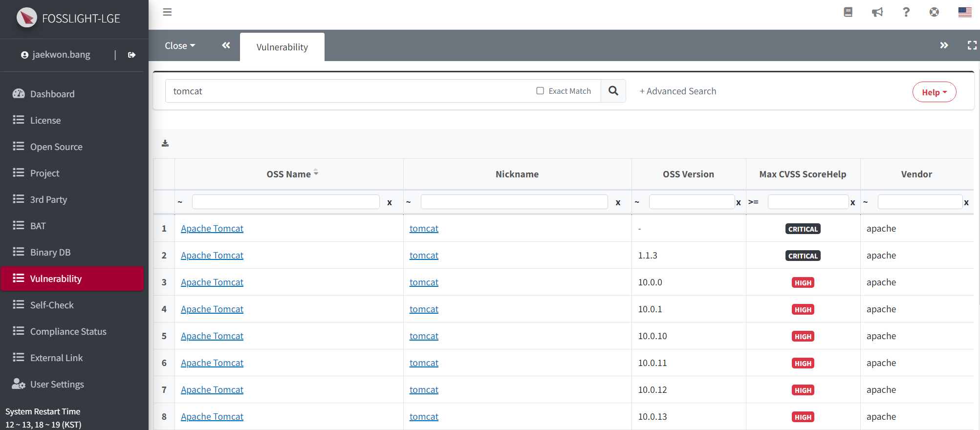Click the support lifebuoy icon
Image resolution: width=980 pixels, height=430 pixels.
coord(934,12)
